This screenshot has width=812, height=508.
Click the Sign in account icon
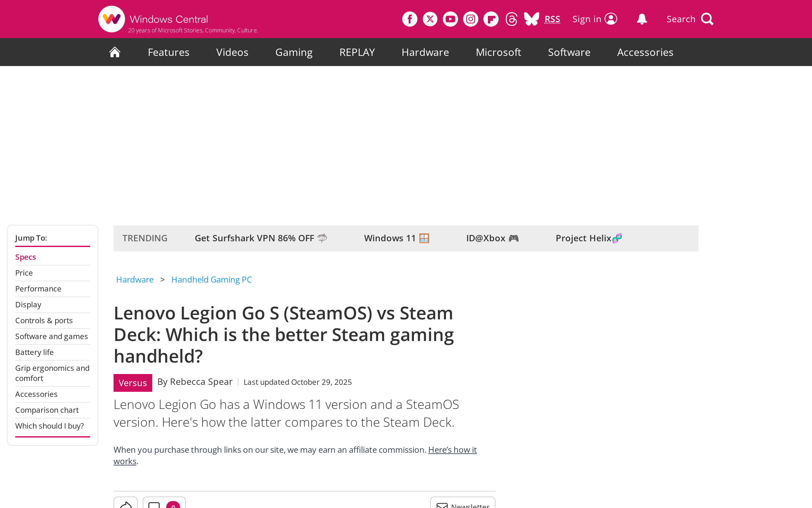[x=611, y=19]
